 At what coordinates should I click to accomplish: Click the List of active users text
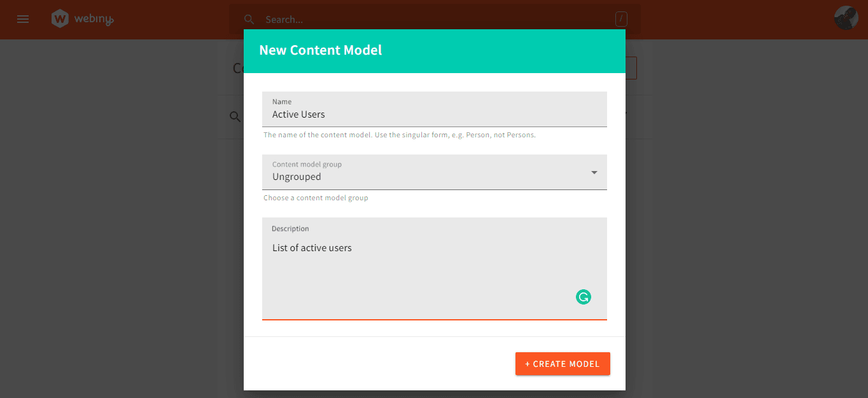click(312, 247)
